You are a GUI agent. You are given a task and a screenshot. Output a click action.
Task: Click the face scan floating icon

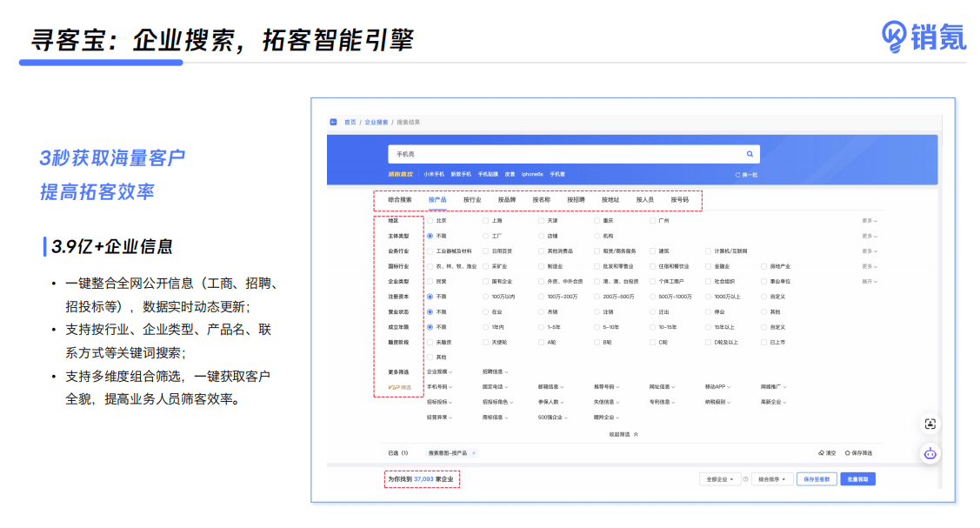(930, 424)
